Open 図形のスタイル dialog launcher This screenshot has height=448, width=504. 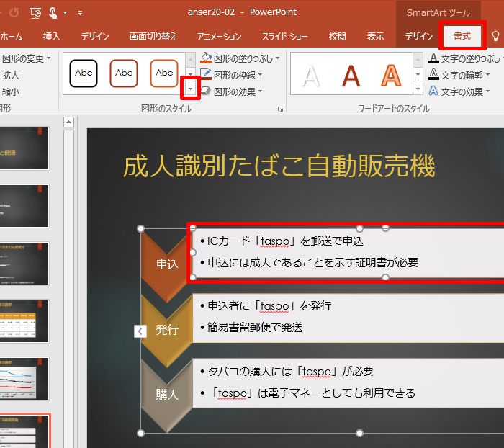[280, 109]
